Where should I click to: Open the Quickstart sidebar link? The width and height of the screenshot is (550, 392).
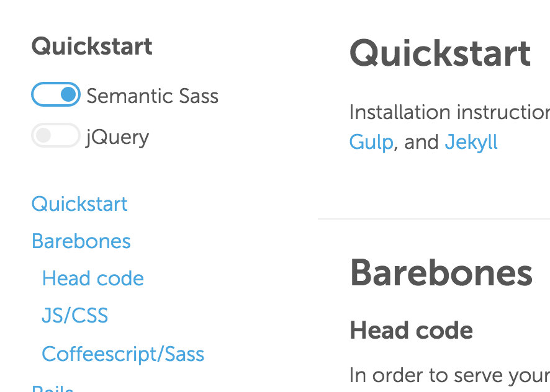click(79, 204)
